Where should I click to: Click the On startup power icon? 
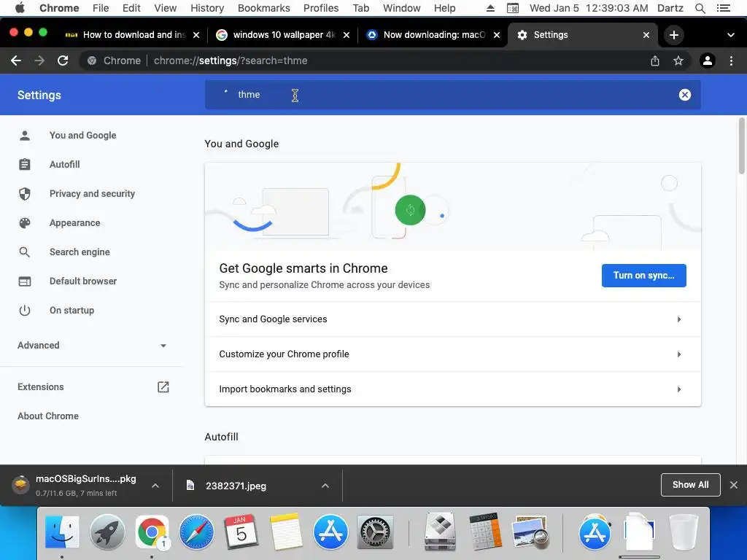coord(25,311)
